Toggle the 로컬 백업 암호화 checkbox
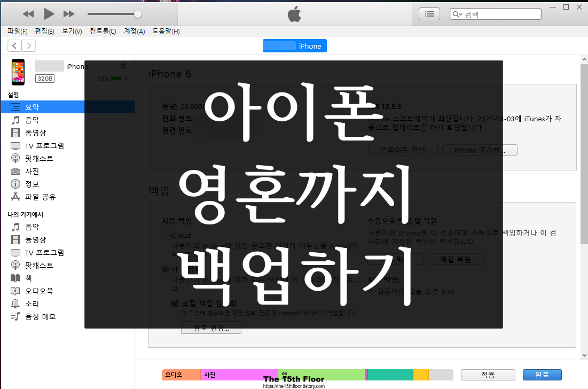This screenshot has width=588, height=389. pos(175,303)
